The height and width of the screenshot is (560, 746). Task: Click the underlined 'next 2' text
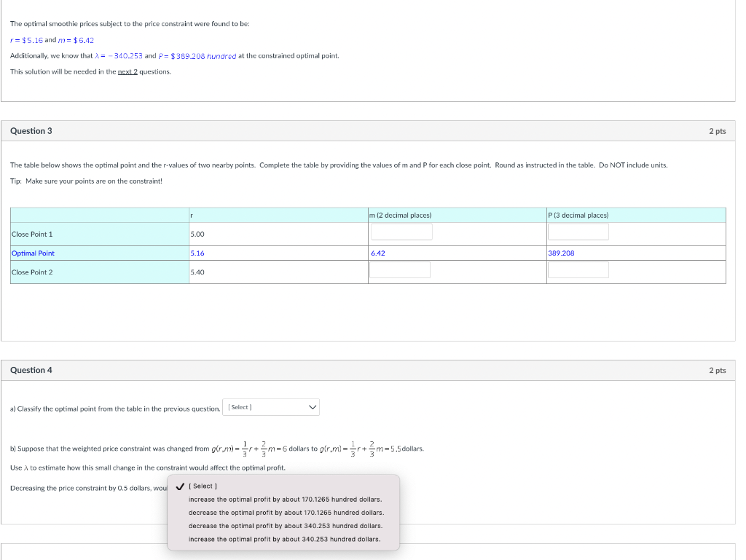point(127,72)
